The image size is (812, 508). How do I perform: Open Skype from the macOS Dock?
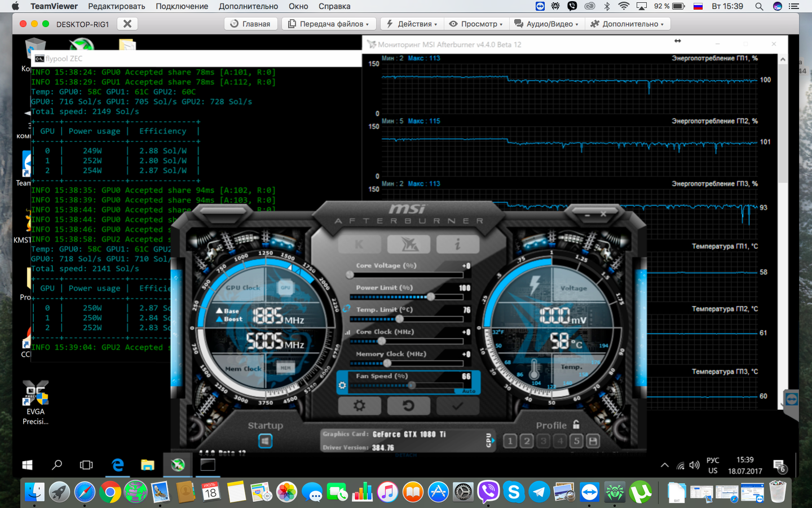(x=514, y=492)
